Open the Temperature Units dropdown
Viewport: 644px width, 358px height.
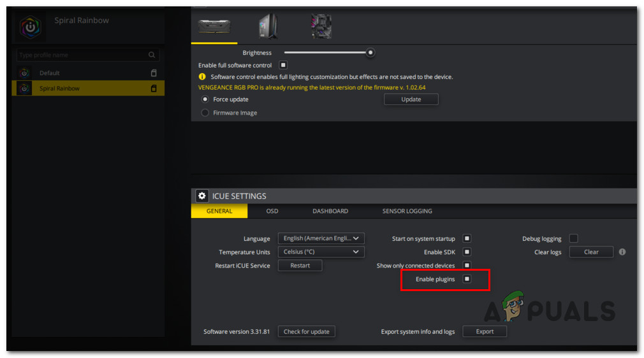(x=321, y=252)
